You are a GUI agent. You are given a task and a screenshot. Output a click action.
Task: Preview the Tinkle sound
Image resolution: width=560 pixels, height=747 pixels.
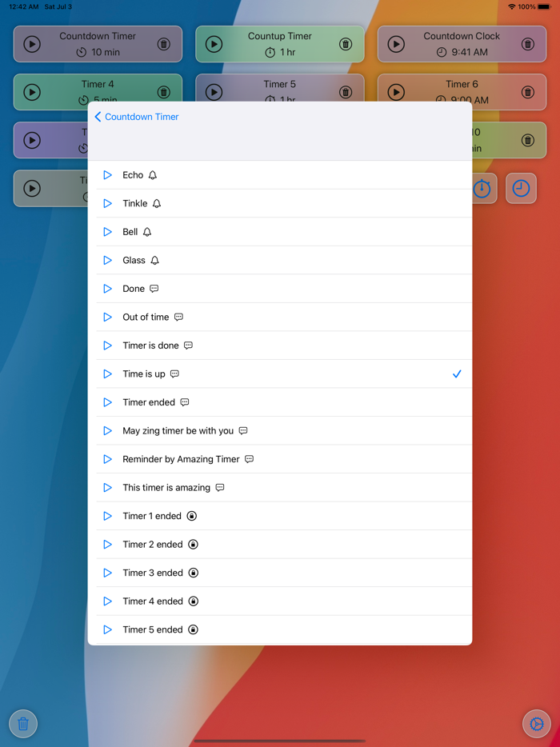108,203
